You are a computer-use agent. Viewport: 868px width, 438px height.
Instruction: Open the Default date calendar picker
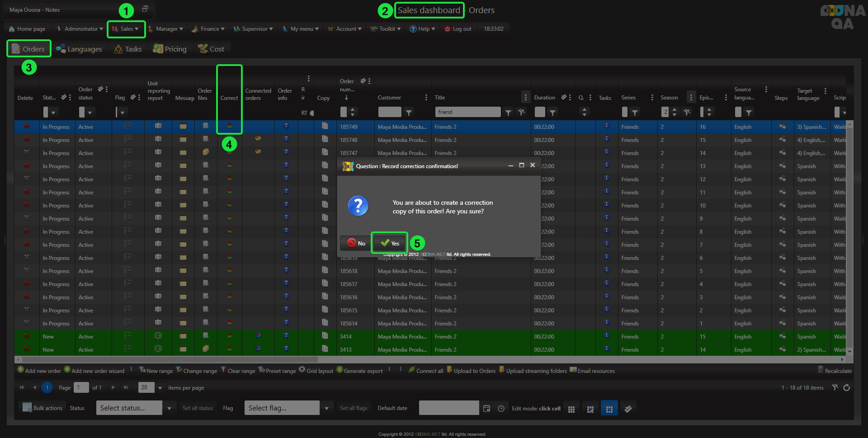coord(486,408)
